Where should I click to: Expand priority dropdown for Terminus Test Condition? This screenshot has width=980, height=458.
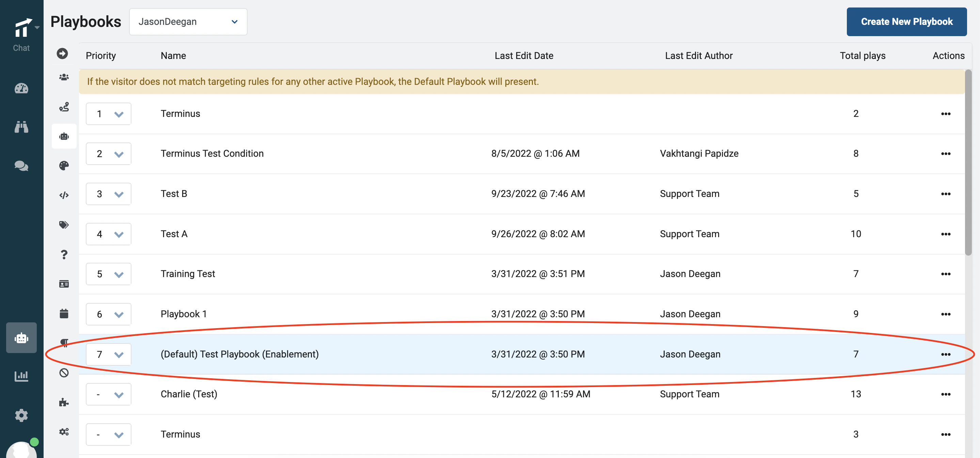(x=108, y=154)
